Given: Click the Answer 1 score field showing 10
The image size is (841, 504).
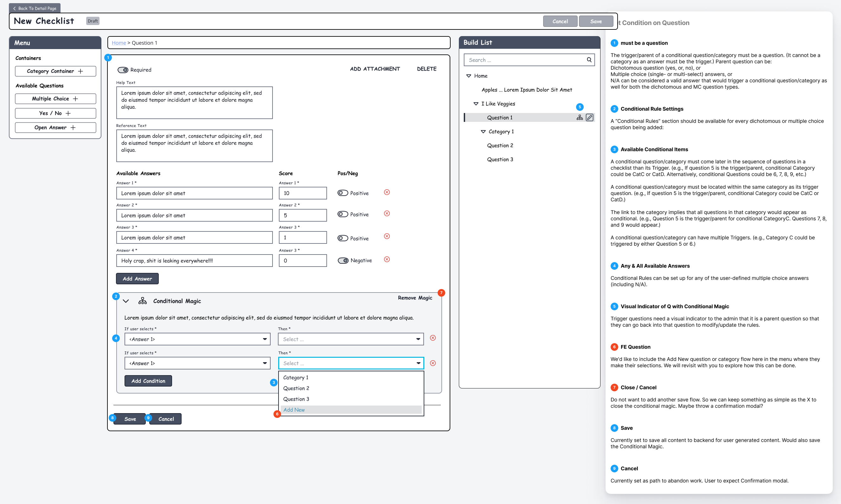Looking at the screenshot, I should pos(303,193).
